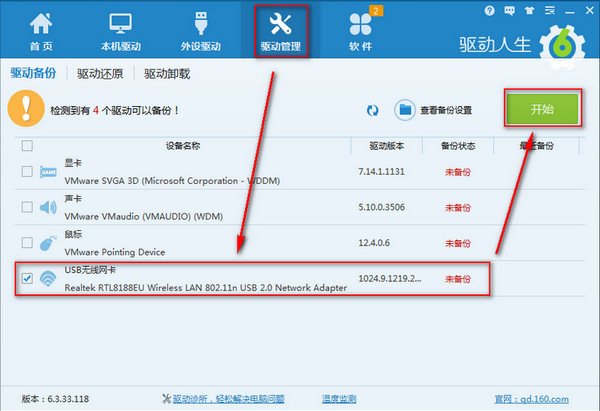Click the orange notification badge 2

coord(376,11)
